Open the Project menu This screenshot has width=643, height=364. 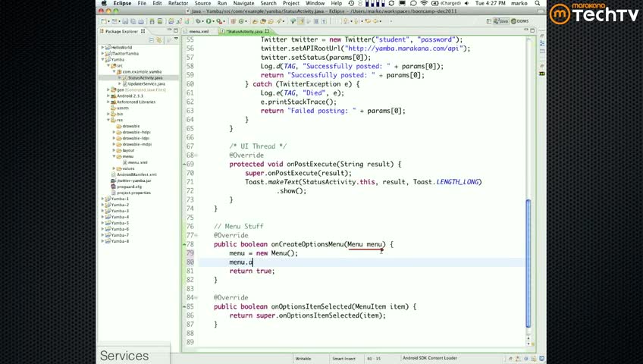[291, 3]
